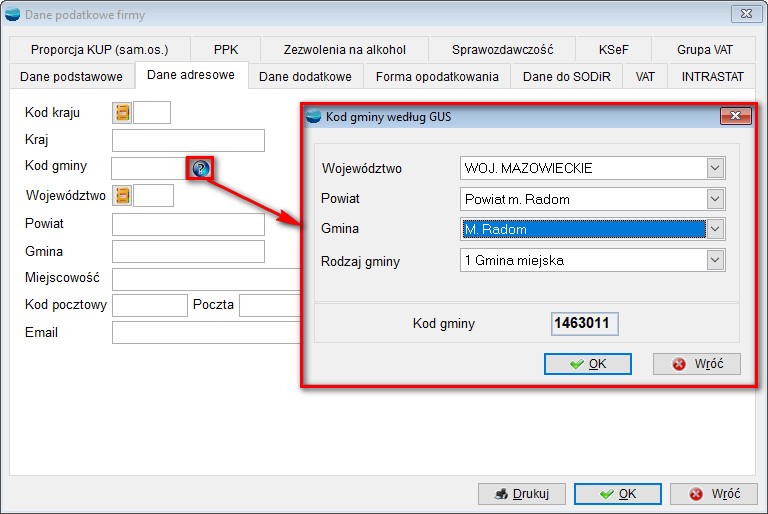Image resolution: width=768 pixels, height=514 pixels.
Task: Switch to the Dane podstawowe tab
Action: pyautogui.click(x=70, y=76)
